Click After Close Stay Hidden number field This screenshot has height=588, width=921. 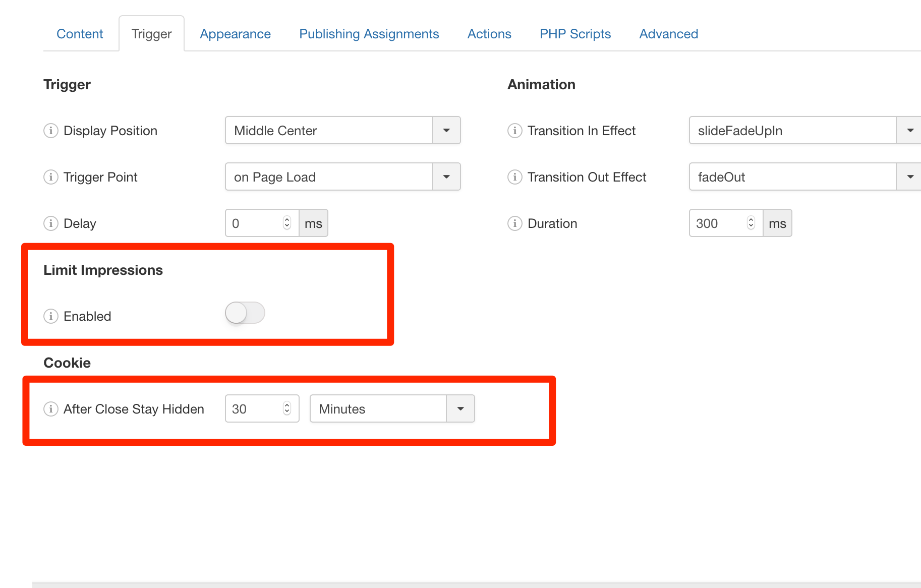255,409
